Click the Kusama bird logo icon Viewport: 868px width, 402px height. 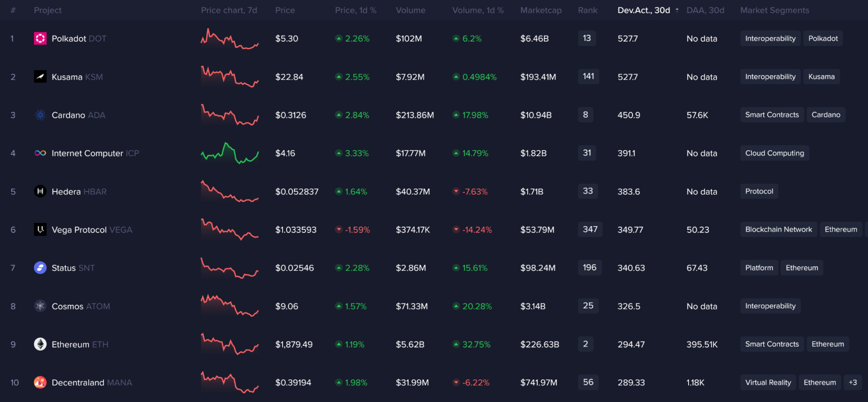coord(40,77)
